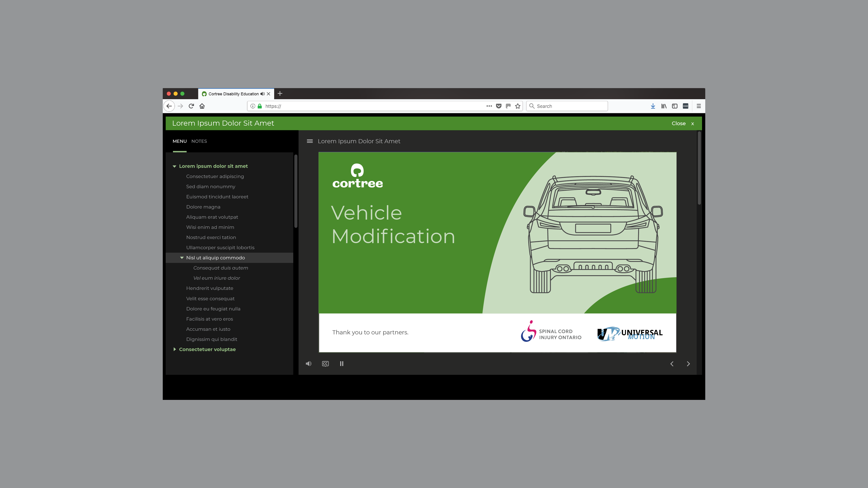
Task: Click the menu panel scrollbar
Action: tap(296, 191)
